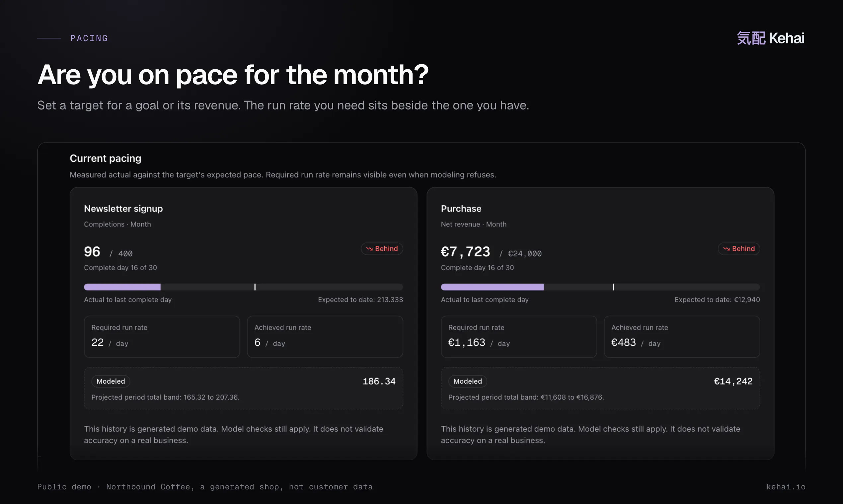
Task: Click the Newsletter signup progress bar fill
Action: 122,287
